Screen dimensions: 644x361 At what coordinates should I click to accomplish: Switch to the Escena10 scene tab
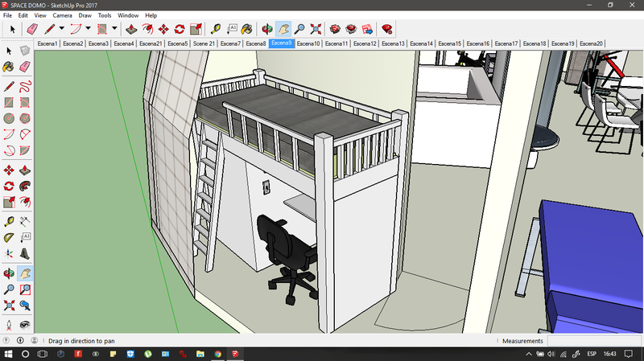(x=308, y=43)
